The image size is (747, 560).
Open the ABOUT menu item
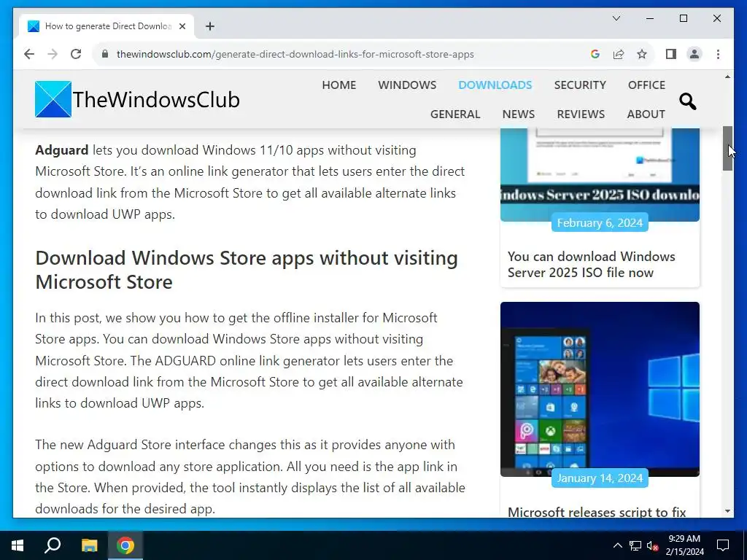pyautogui.click(x=646, y=114)
